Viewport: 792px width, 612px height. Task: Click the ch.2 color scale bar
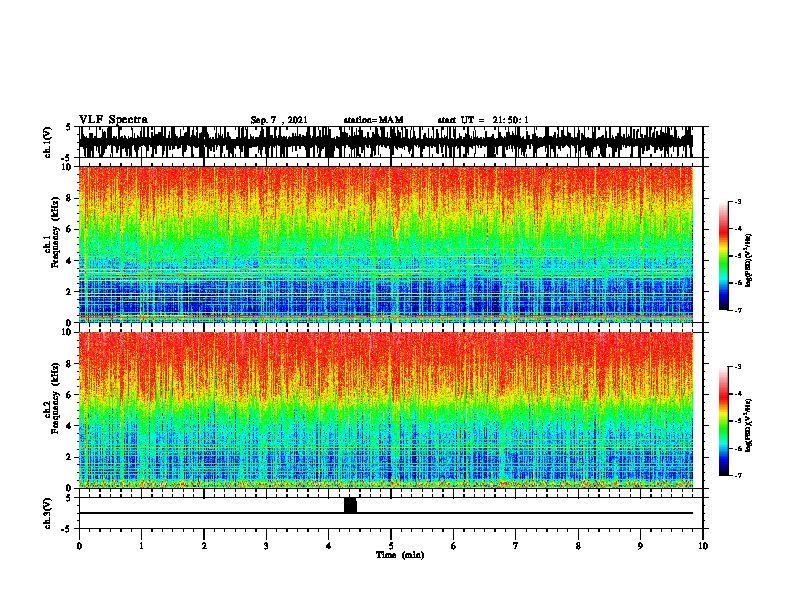tap(724, 421)
